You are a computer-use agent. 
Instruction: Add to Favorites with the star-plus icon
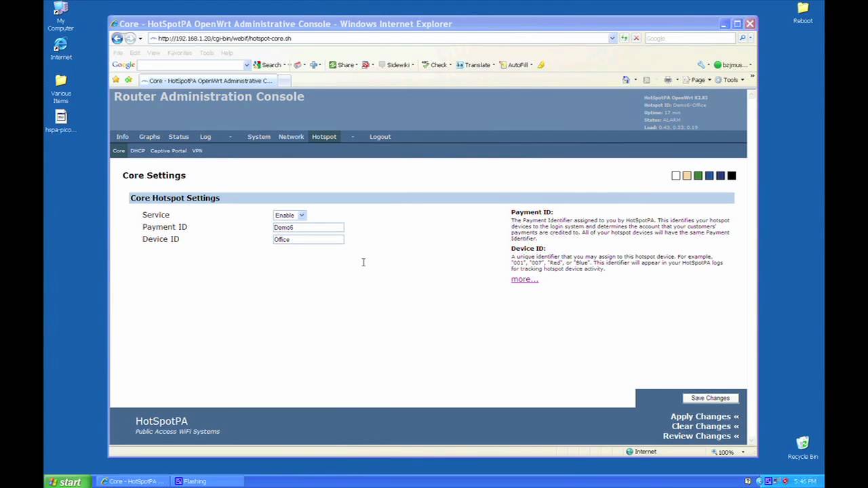click(128, 80)
